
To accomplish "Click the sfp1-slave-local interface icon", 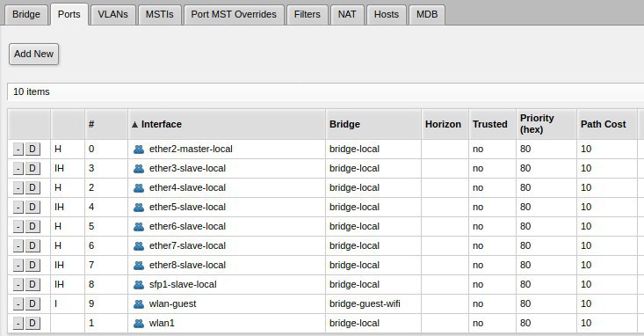I will click(139, 285).
